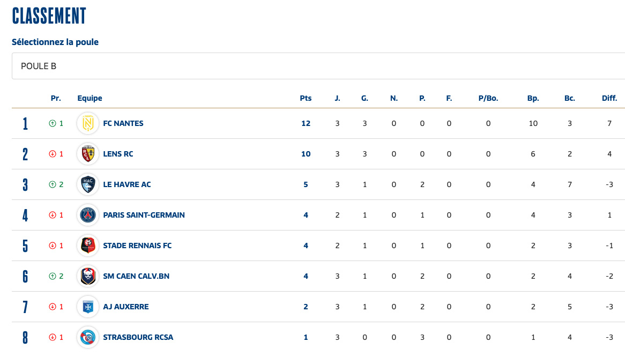
Task: Click the Lens RC club crest
Action: [x=88, y=154]
